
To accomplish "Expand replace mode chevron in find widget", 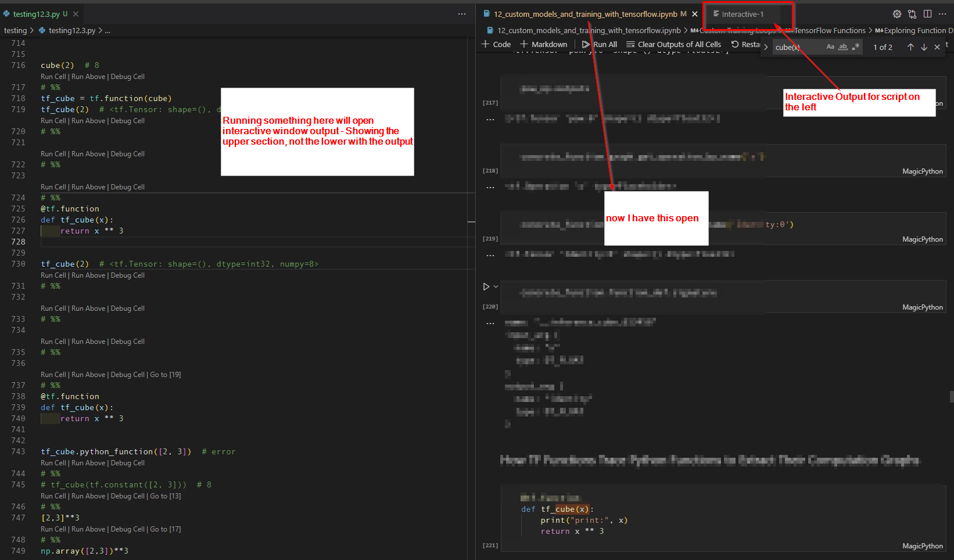I will (x=766, y=47).
